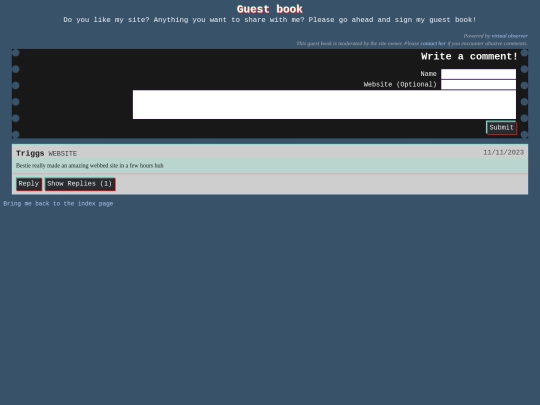Focus the Website (Optional) input field
Screen dimensions: 540x405
tap(478, 85)
